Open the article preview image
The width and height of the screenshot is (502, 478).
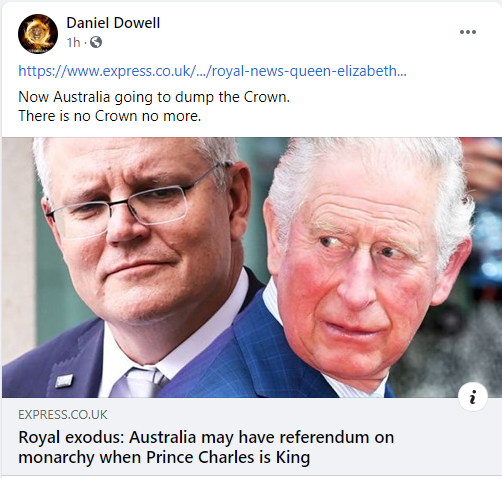coord(251,267)
